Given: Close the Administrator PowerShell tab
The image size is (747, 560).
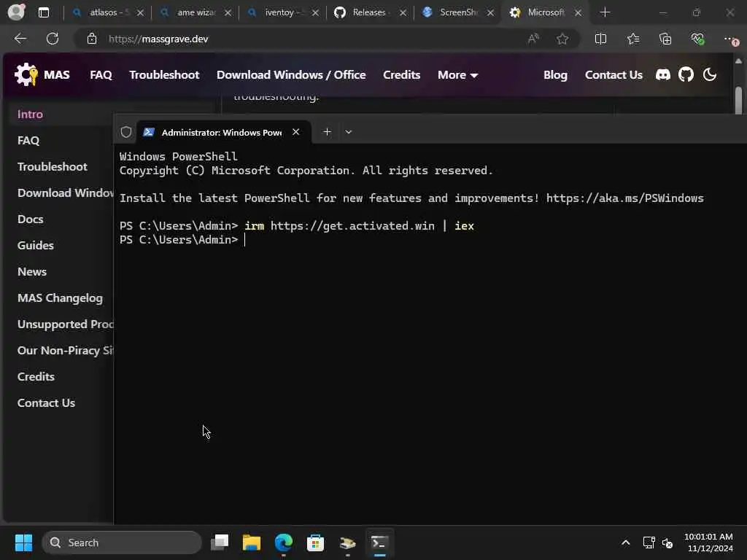Looking at the screenshot, I should coord(296,132).
